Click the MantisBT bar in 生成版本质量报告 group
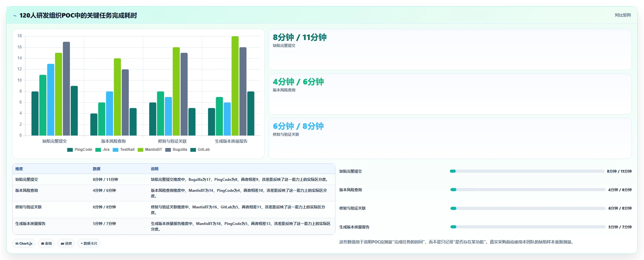Image resolution: width=644 pixels, height=260 pixels. pyautogui.click(x=235, y=86)
